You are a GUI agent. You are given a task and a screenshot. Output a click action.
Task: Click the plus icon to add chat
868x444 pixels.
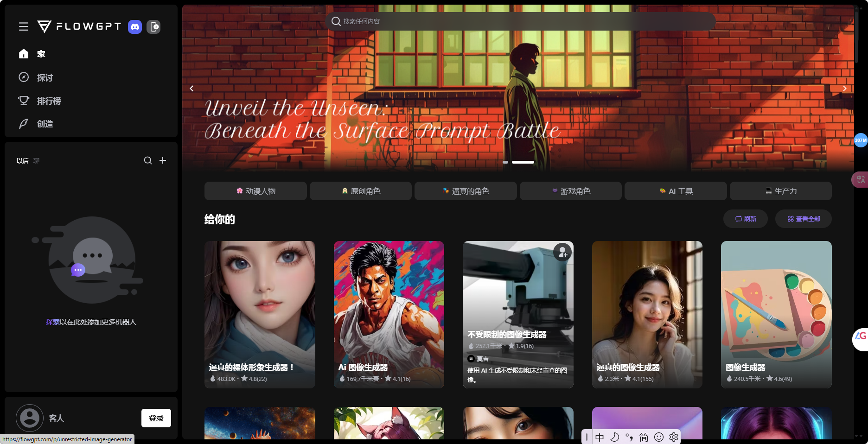(163, 160)
